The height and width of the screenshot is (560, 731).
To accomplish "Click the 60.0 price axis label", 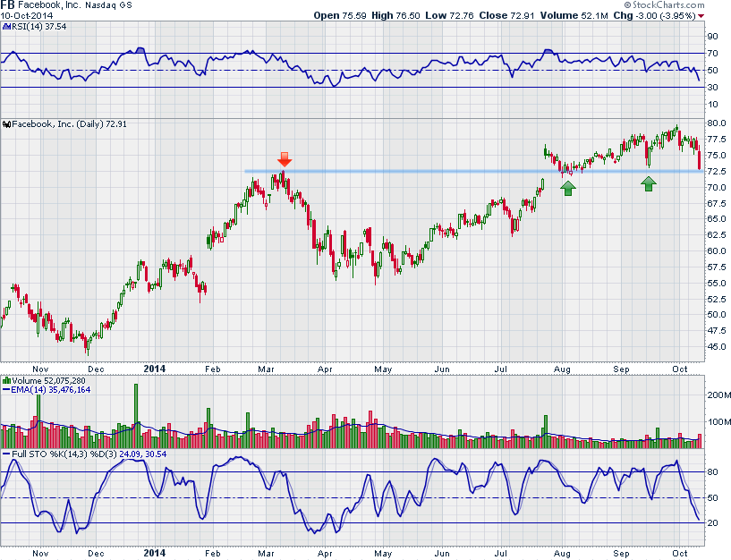I will pos(717,250).
